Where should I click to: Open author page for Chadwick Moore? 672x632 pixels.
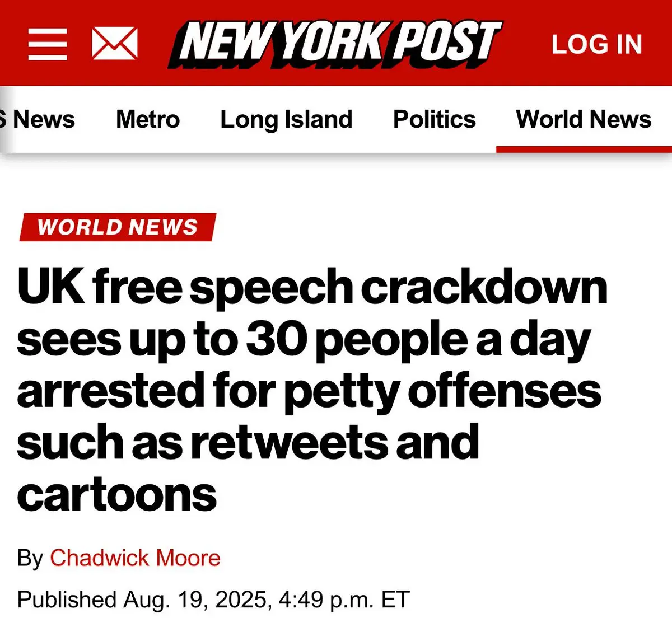point(135,558)
